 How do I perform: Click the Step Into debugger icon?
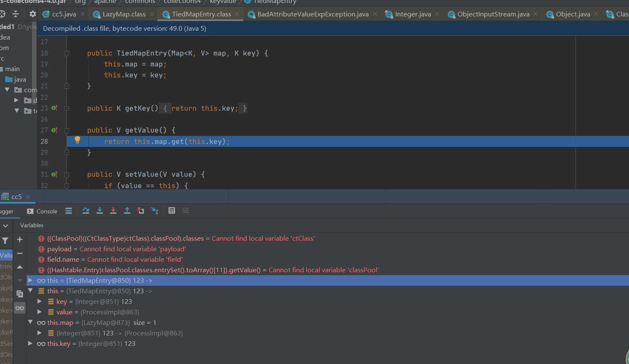point(100,211)
